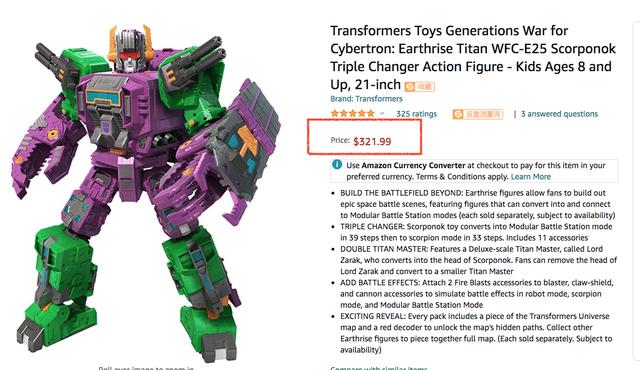Click the $321.99 price
Viewport: 640px width, 370px height.
coord(372,142)
